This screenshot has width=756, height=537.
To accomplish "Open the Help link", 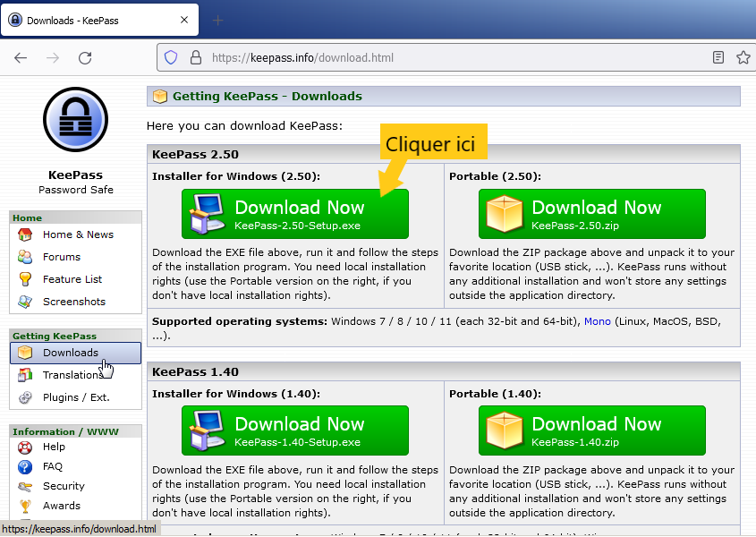I will pos(54,447).
